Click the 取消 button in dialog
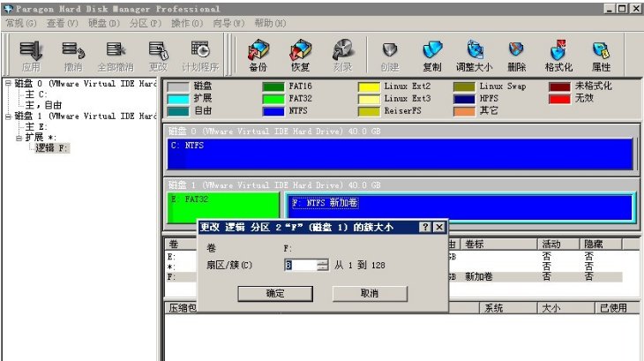Screen dimensions: 644x361 [x=370, y=294]
